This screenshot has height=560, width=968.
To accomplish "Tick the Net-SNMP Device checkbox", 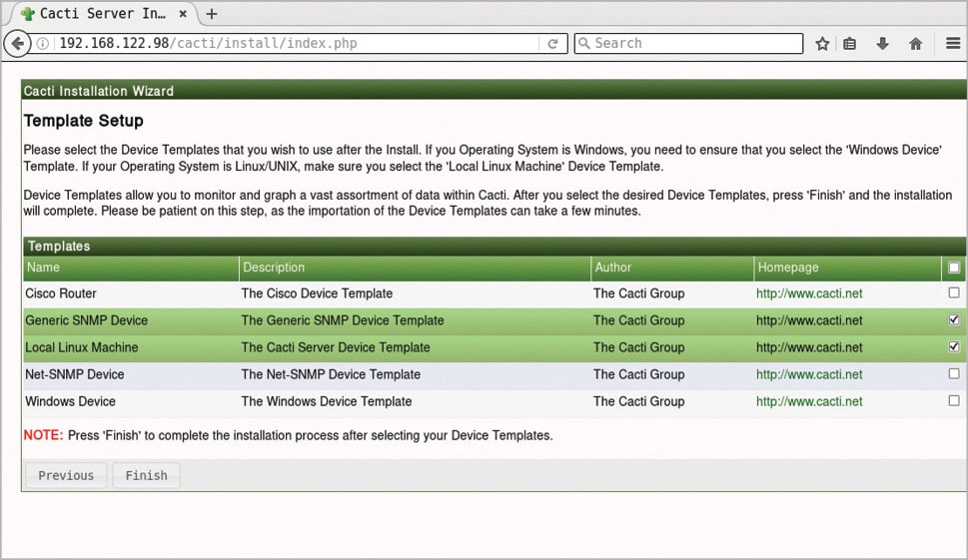I will coord(954,374).
